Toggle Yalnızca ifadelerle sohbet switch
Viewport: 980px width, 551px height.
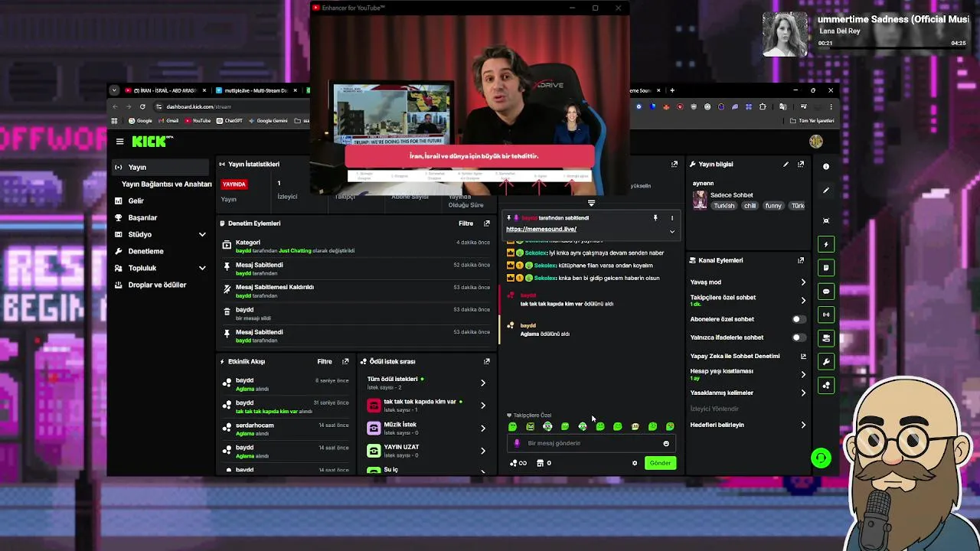(x=799, y=337)
